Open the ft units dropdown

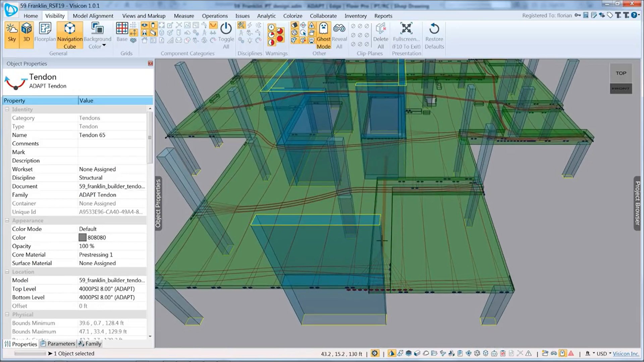(x=590, y=353)
